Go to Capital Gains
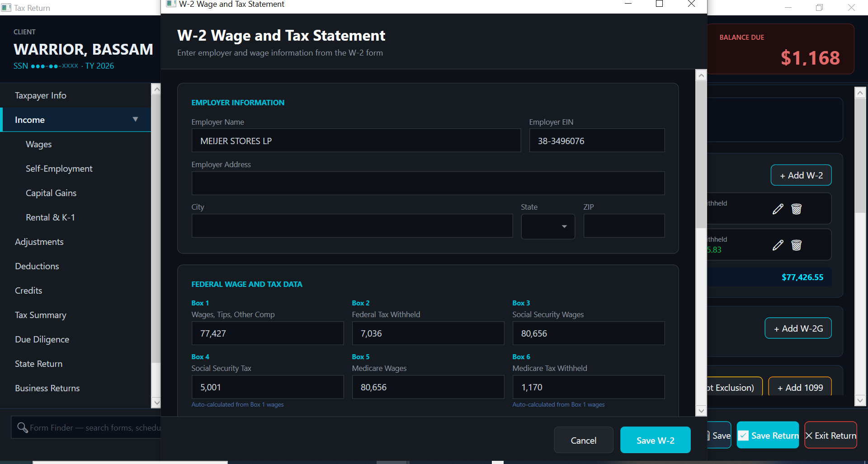Image resolution: width=868 pixels, height=464 pixels. [76, 193]
